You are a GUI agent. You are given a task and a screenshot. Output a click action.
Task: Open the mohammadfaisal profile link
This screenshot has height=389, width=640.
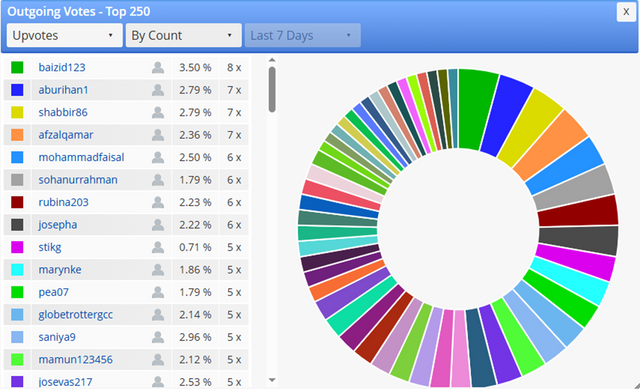(81, 157)
